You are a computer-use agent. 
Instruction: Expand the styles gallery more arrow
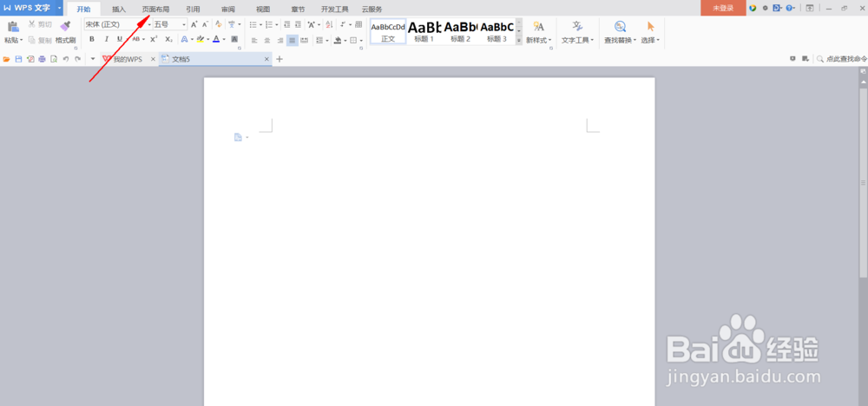(519, 41)
